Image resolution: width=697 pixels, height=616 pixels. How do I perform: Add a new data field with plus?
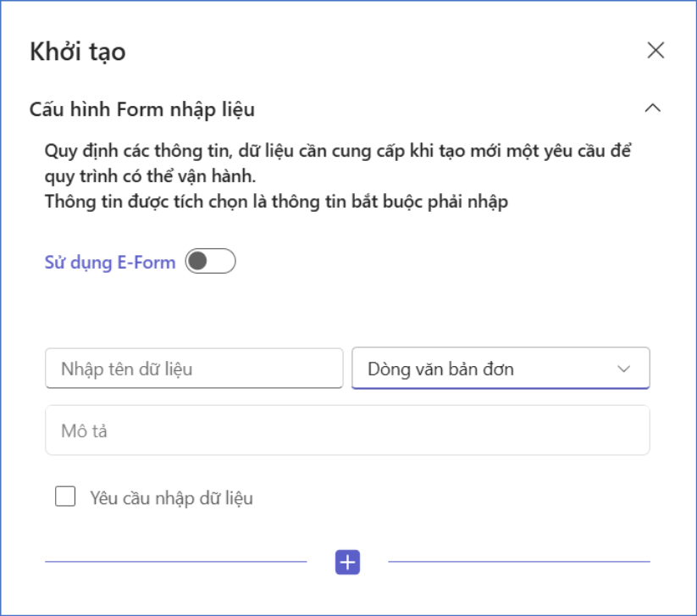tap(348, 562)
